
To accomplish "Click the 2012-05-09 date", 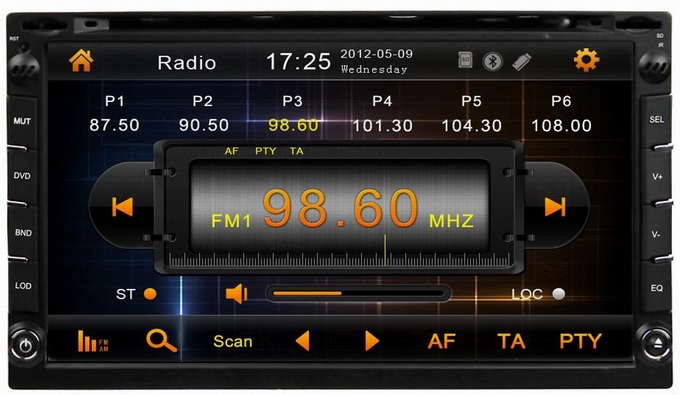I will (x=376, y=54).
